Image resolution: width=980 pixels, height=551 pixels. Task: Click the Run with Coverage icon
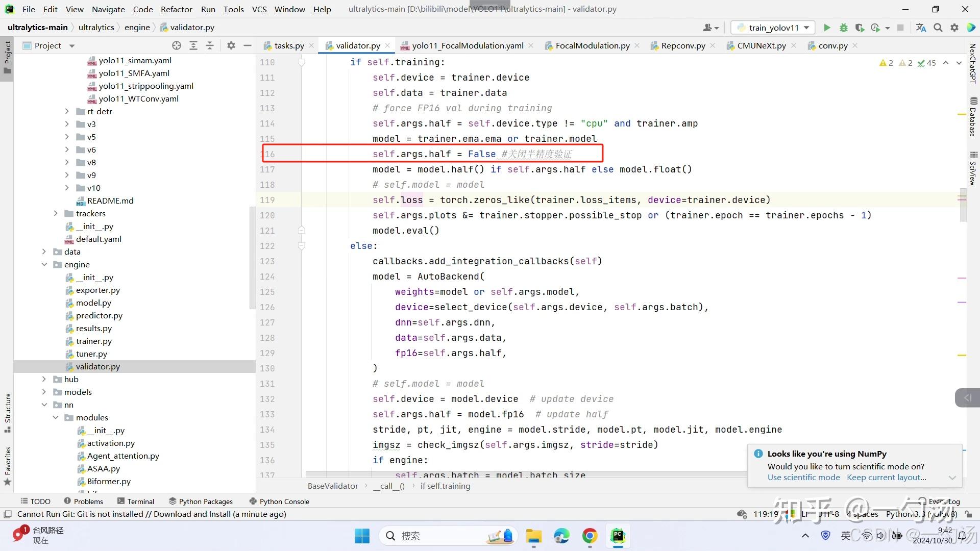coord(860,28)
